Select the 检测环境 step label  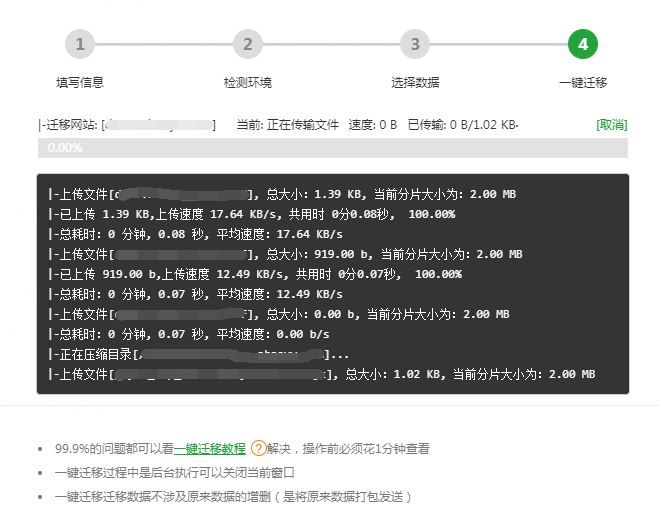[247, 83]
